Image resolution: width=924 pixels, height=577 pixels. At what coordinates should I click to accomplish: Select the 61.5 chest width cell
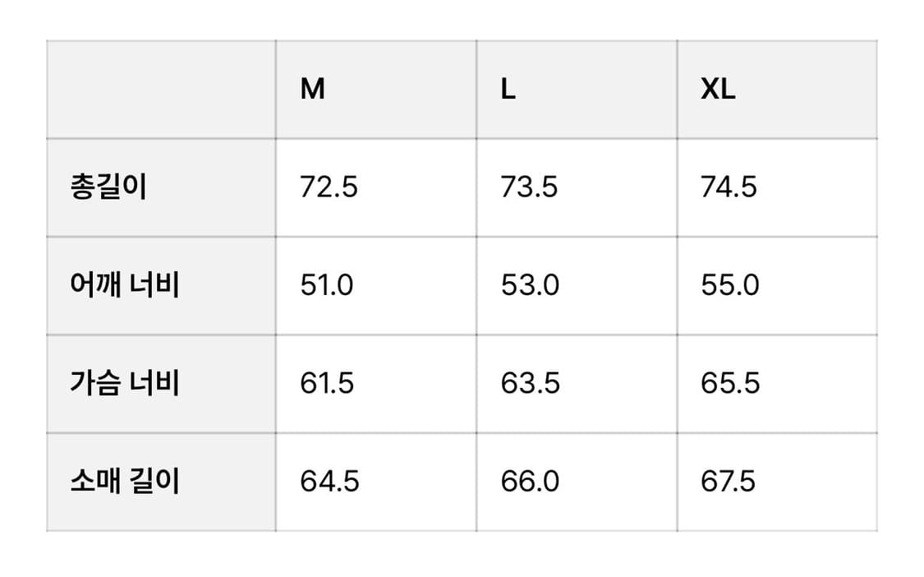(x=327, y=383)
